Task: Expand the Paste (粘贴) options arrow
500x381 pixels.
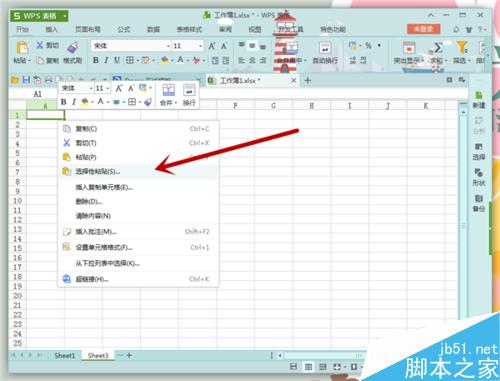Action: click(29, 61)
